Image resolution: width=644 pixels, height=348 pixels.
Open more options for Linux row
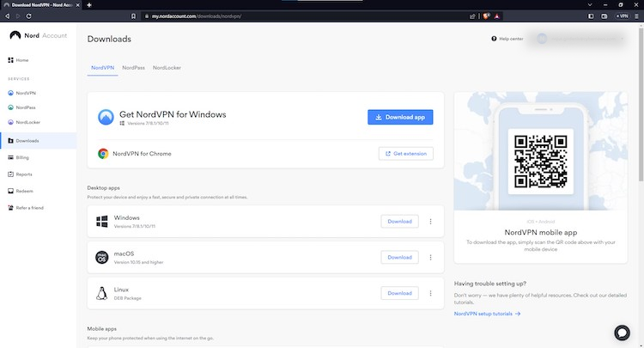pos(430,293)
